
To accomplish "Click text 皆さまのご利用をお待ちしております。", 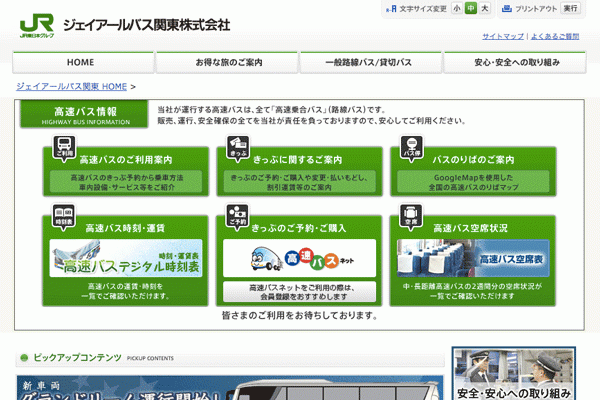I will [x=300, y=315].
